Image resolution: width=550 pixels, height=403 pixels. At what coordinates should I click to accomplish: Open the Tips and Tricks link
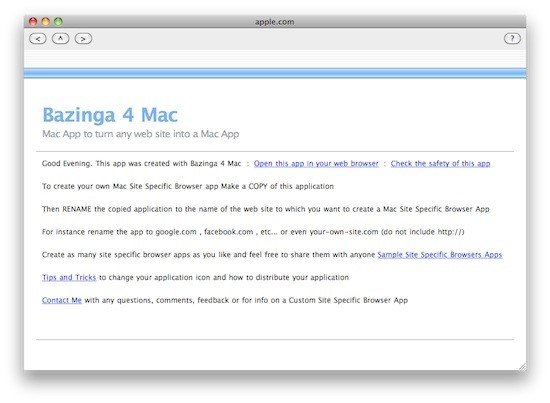click(69, 277)
